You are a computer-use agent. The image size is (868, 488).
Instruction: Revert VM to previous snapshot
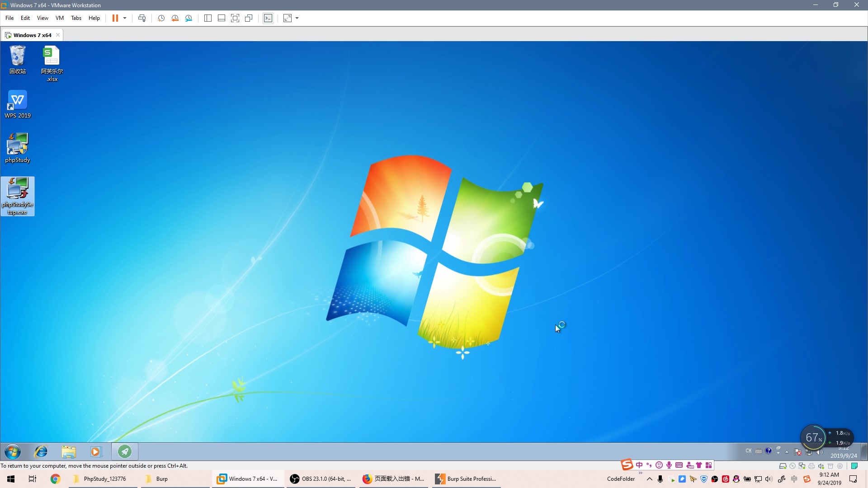pyautogui.click(x=175, y=18)
